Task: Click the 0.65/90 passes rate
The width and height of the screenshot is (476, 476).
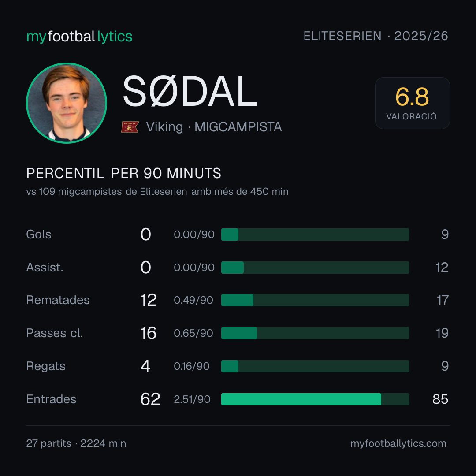Action: click(193, 333)
